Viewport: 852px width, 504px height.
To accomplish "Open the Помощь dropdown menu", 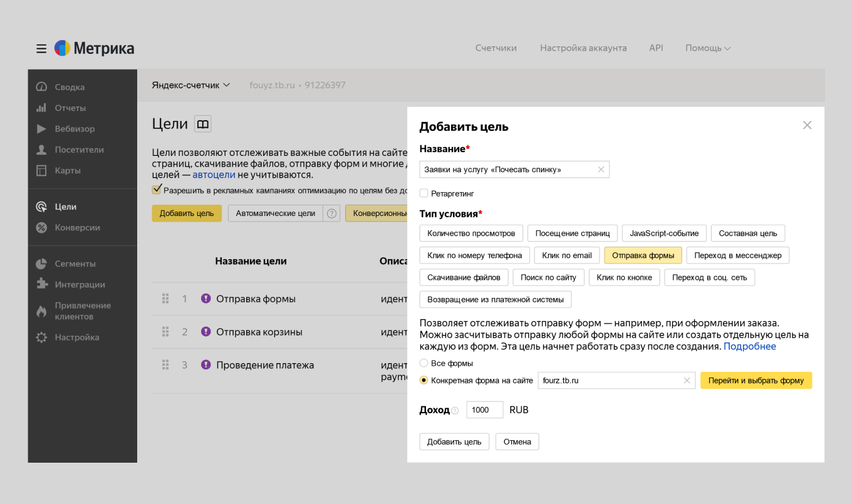I will pos(707,48).
